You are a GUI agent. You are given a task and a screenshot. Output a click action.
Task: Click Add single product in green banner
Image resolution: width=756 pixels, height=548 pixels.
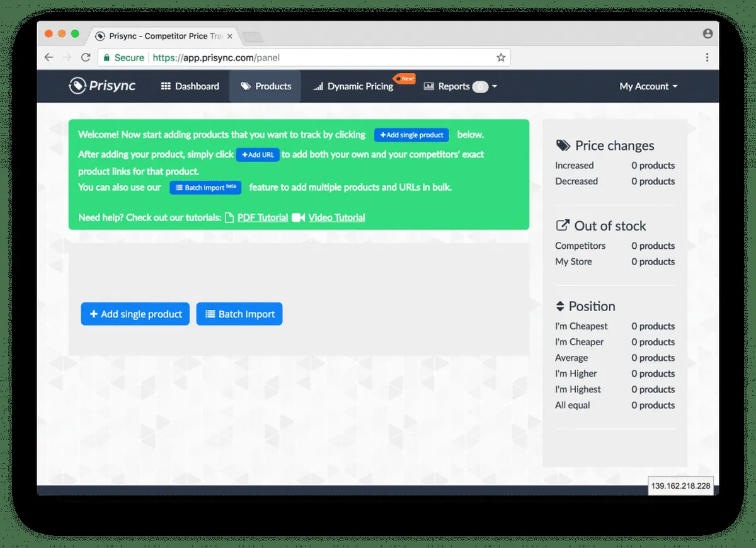click(x=411, y=135)
